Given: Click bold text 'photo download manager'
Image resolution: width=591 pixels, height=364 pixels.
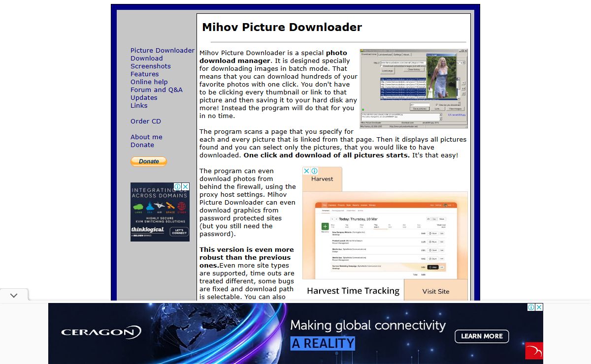Looking at the screenshot, I should click(273, 57).
